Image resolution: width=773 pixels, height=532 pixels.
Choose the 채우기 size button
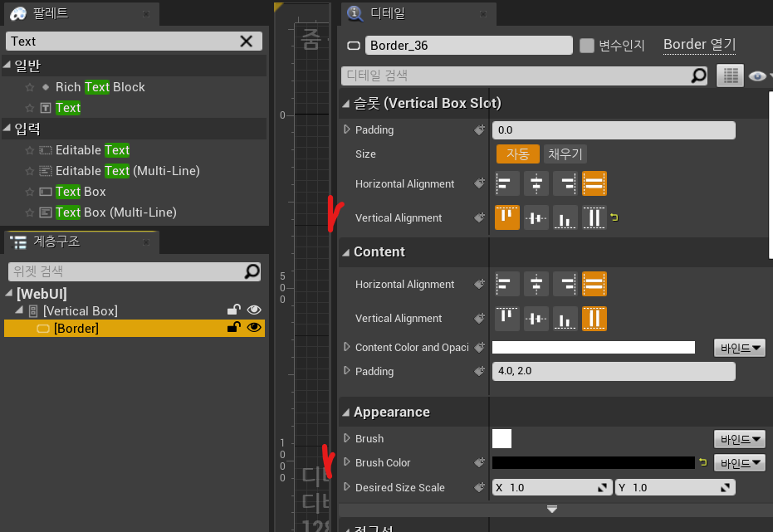565,154
